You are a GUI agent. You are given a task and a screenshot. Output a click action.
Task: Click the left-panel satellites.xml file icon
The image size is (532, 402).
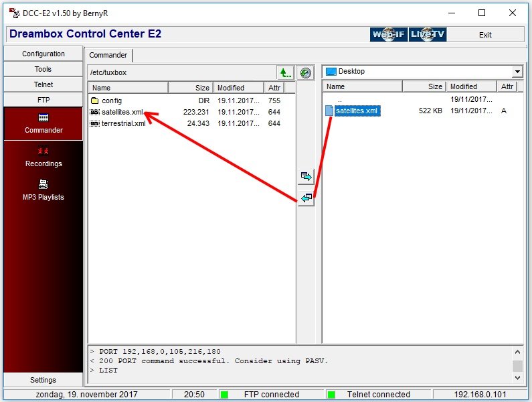coord(94,112)
